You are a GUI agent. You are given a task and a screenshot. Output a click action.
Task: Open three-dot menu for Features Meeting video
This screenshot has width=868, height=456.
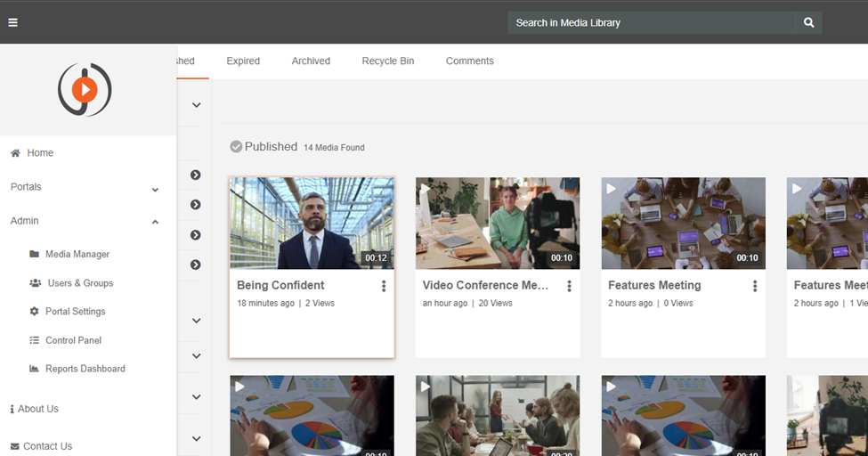(755, 286)
